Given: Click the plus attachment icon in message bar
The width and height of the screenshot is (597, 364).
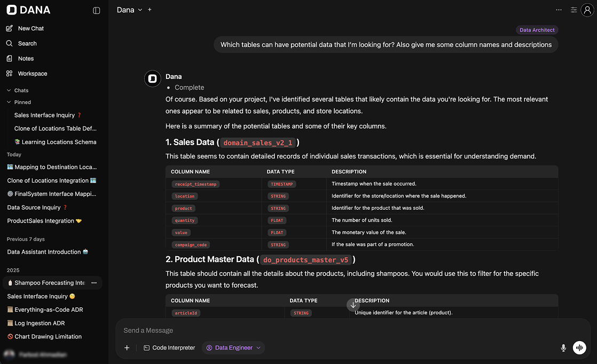Looking at the screenshot, I should (127, 348).
